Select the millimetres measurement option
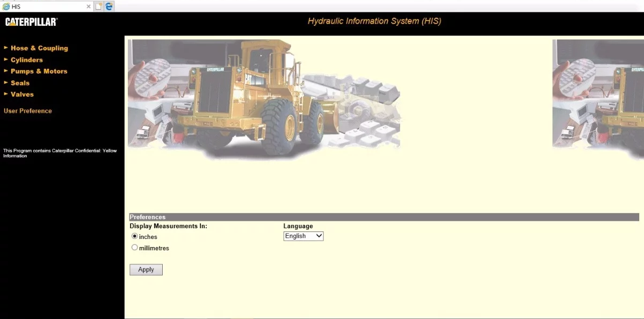The width and height of the screenshot is (644, 319). (x=134, y=247)
